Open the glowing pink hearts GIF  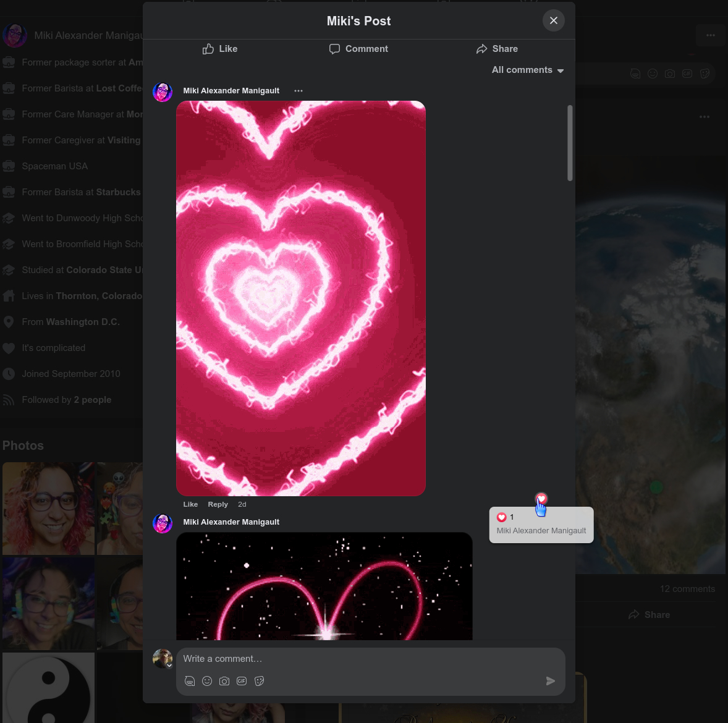(301, 298)
